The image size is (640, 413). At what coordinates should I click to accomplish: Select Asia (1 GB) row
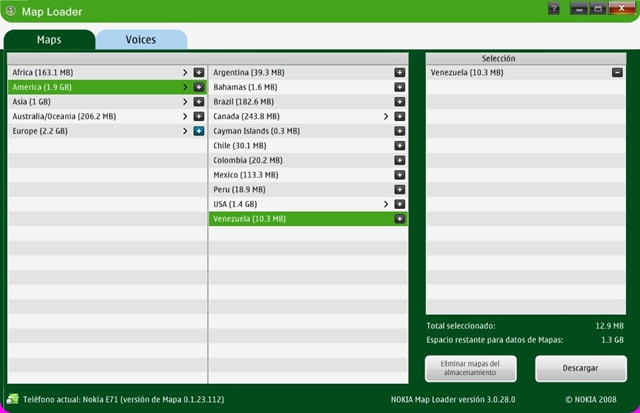[x=107, y=102]
